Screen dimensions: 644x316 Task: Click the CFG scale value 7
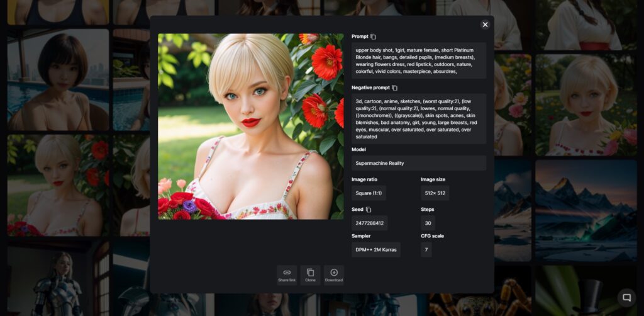tap(426, 249)
